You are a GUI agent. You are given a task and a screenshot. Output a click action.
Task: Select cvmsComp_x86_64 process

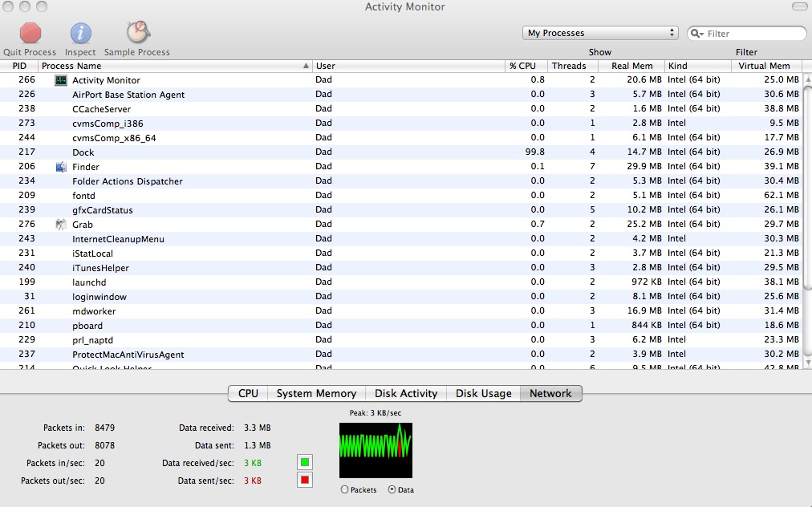point(401,138)
